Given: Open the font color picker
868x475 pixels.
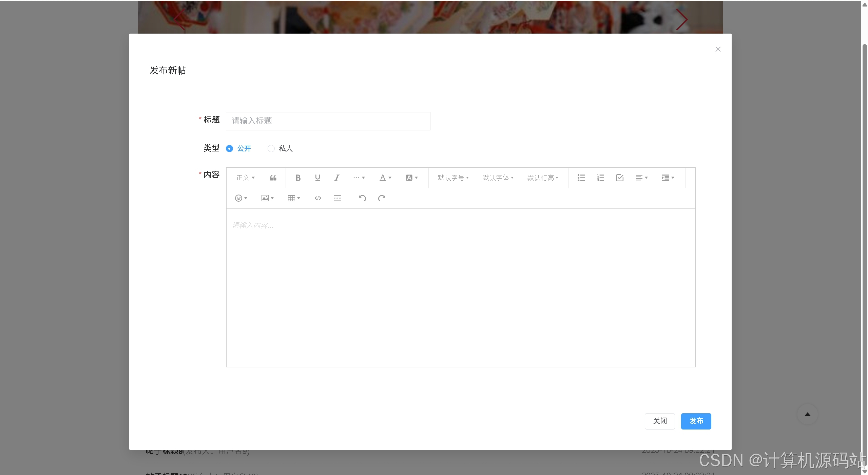Looking at the screenshot, I should click(385, 178).
